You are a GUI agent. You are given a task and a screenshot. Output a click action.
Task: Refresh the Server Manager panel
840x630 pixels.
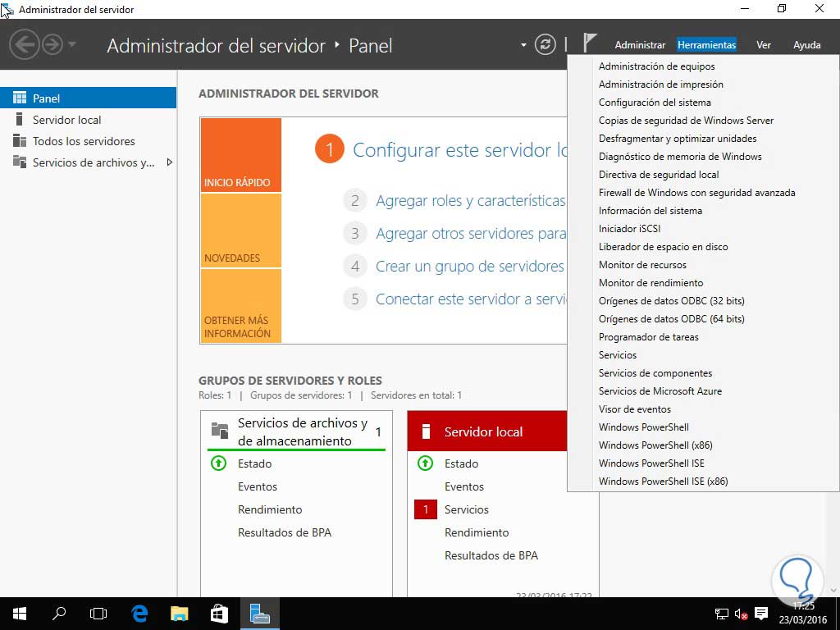click(x=545, y=44)
